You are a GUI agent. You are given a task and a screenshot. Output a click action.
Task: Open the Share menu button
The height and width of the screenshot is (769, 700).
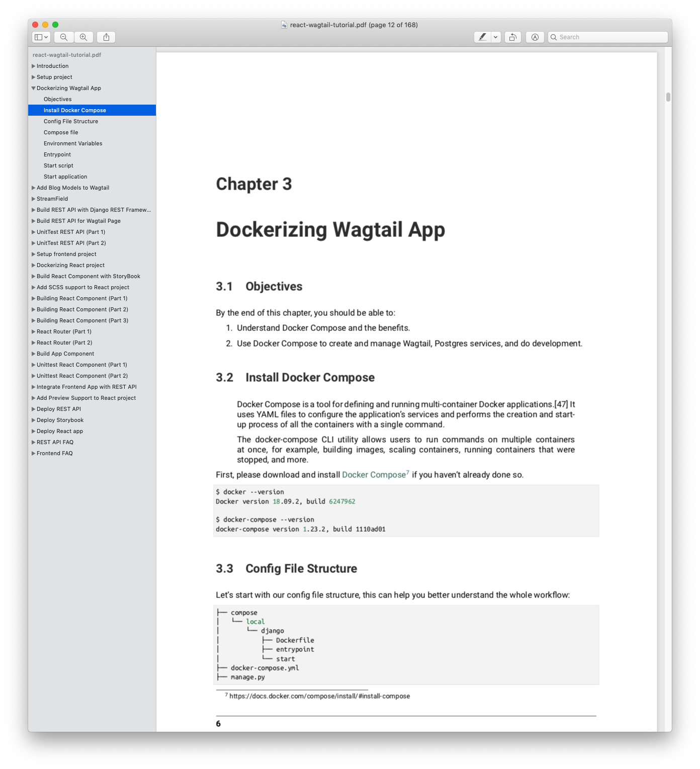pos(106,37)
